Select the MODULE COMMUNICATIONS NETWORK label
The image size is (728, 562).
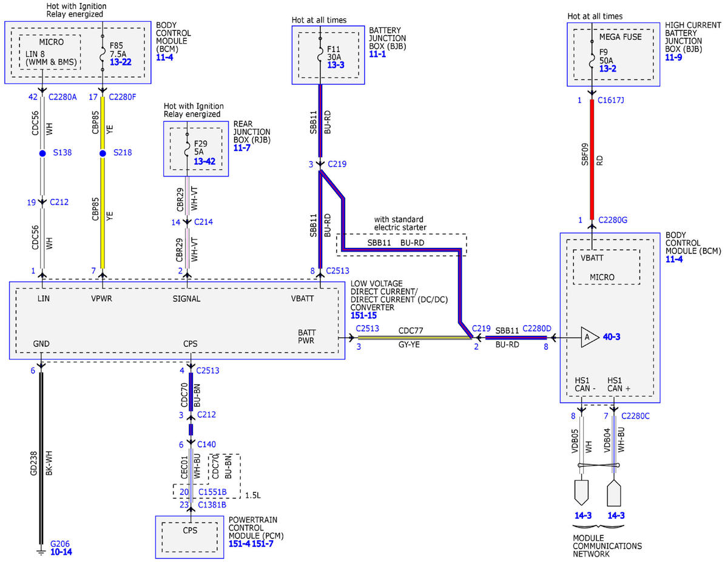click(x=607, y=546)
